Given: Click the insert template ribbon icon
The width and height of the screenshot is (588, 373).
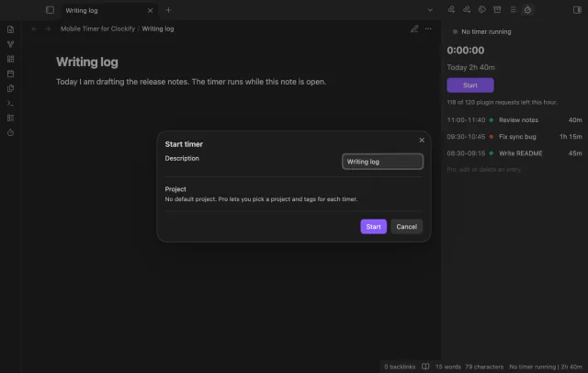Looking at the screenshot, I should pyautogui.click(x=10, y=88).
